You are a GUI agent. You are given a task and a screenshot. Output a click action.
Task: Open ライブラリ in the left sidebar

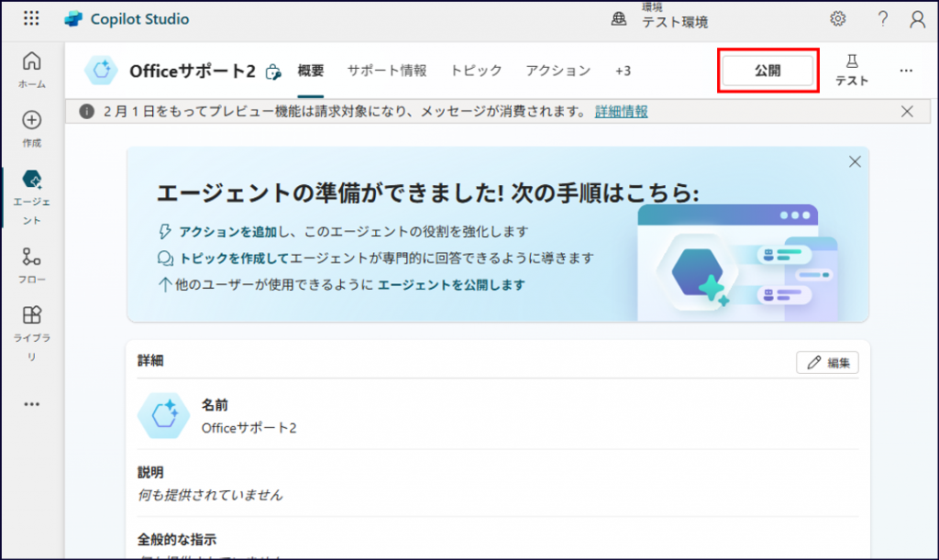click(x=32, y=334)
